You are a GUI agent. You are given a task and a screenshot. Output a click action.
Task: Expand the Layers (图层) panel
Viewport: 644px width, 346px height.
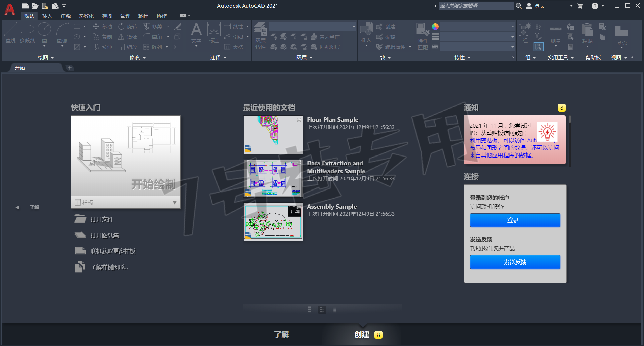pyautogui.click(x=305, y=58)
